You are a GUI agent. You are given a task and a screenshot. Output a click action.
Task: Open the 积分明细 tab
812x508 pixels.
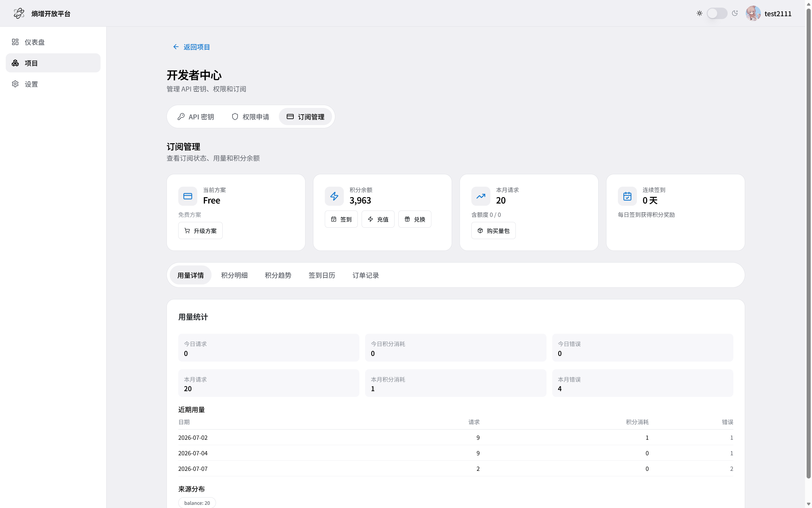(x=234, y=275)
